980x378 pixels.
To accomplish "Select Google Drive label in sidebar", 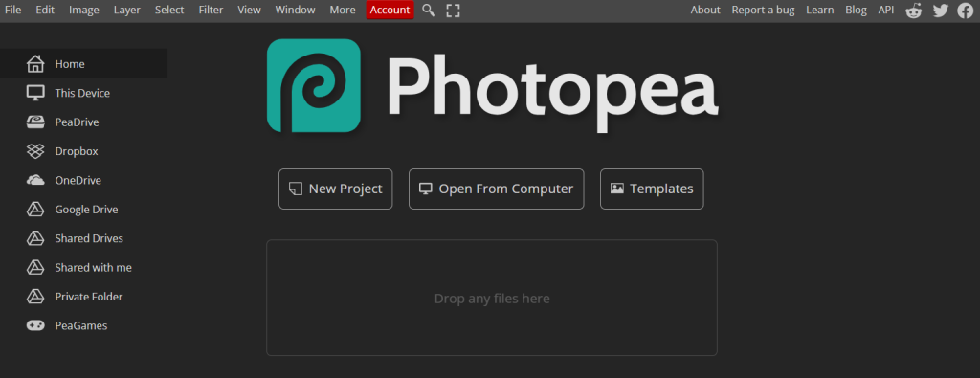I will point(86,210).
